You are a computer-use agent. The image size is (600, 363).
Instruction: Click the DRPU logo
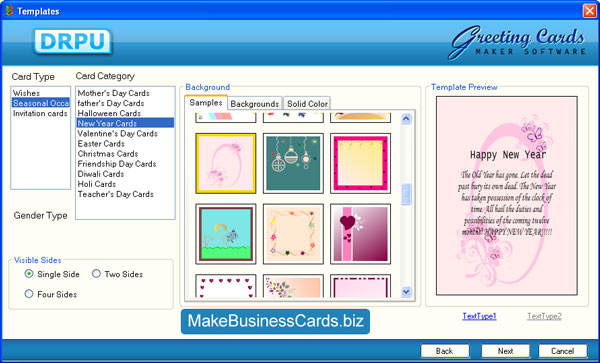pyautogui.click(x=72, y=41)
